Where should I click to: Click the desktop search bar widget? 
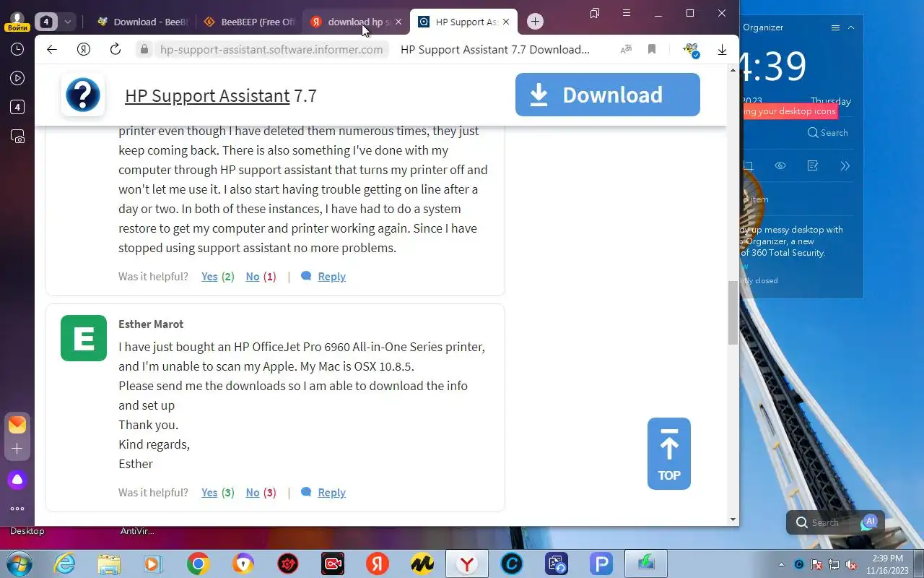click(x=835, y=522)
